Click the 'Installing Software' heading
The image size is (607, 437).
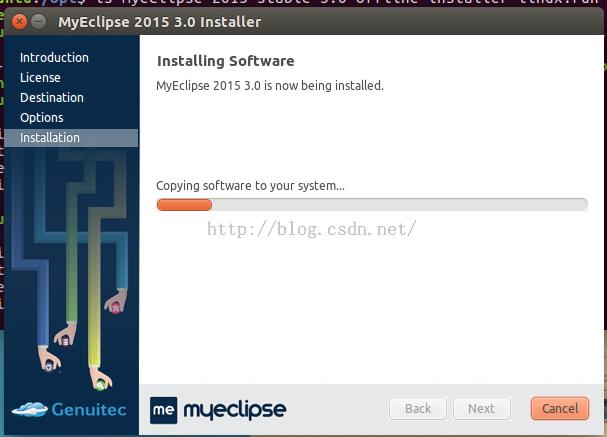pos(226,61)
